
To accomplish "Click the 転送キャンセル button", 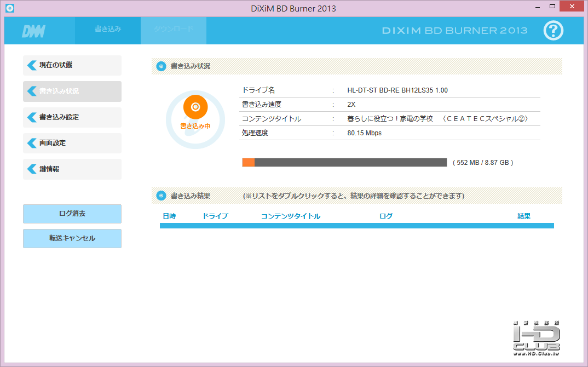I will (x=72, y=238).
